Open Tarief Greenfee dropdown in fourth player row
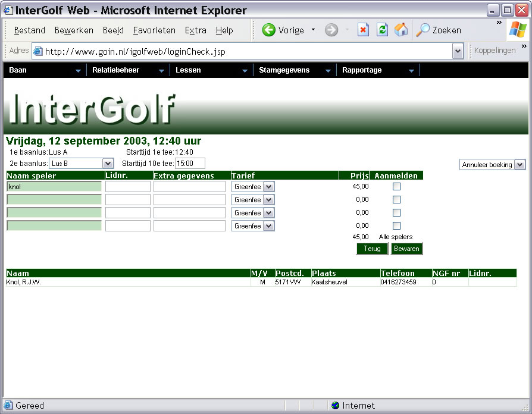The width and height of the screenshot is (532, 414). (269, 226)
